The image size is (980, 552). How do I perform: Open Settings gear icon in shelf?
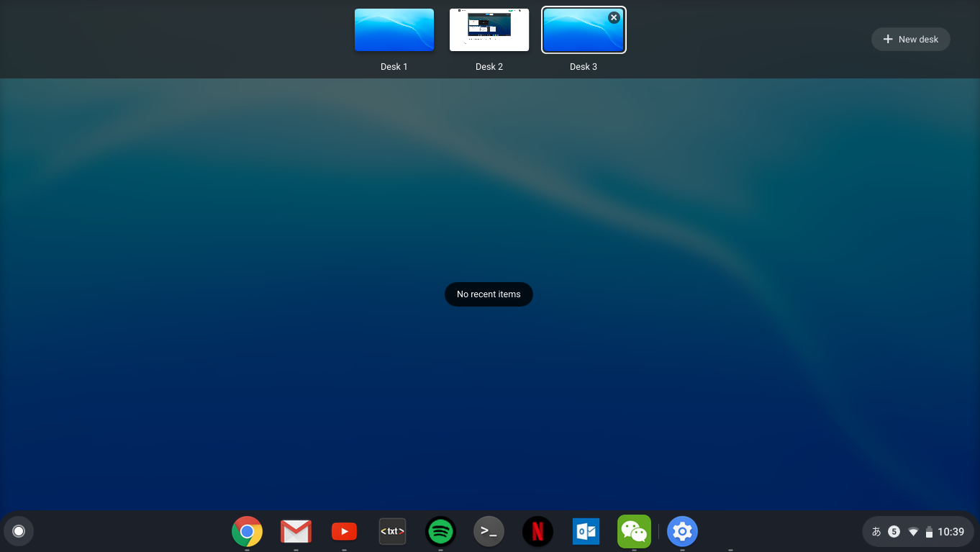point(682,532)
